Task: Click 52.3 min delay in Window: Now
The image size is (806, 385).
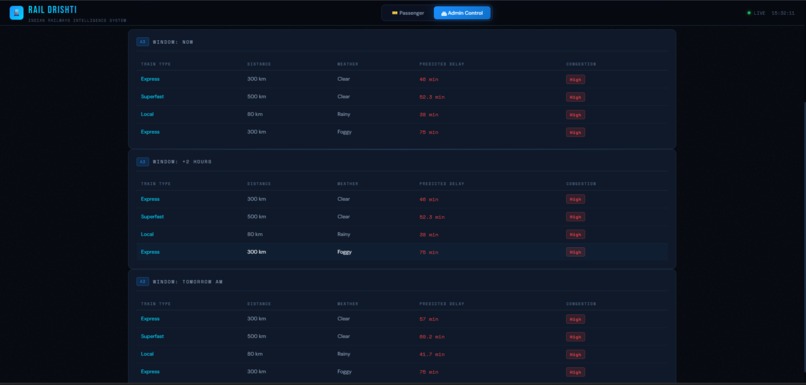Action: pyautogui.click(x=432, y=97)
